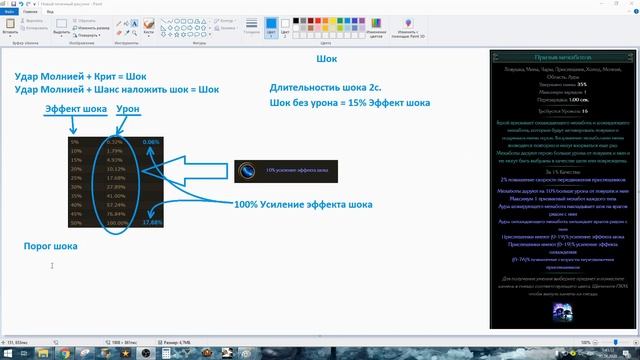Open Google Chrome from the taskbar
Screen dimensions: 640x360
[64, 353]
